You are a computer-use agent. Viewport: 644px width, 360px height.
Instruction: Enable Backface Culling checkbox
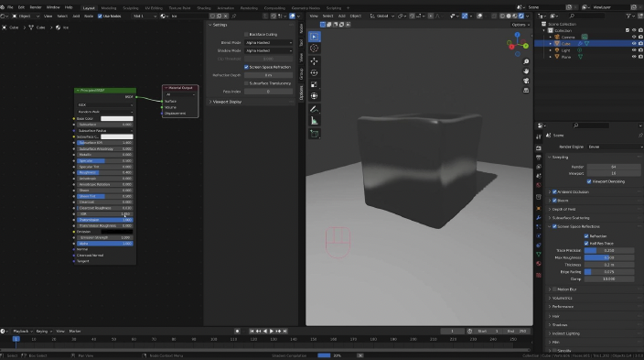tap(246, 35)
